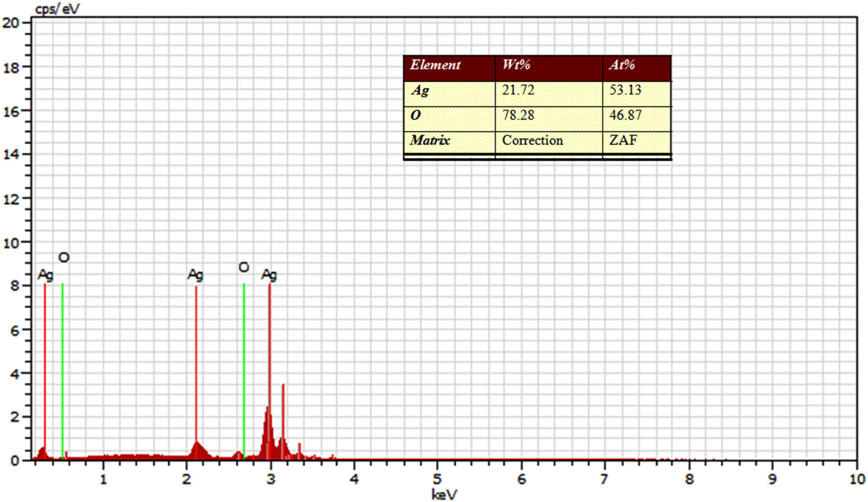Click the Ag label near 3 keV
This screenshot has height=502, width=868.
pos(269,275)
